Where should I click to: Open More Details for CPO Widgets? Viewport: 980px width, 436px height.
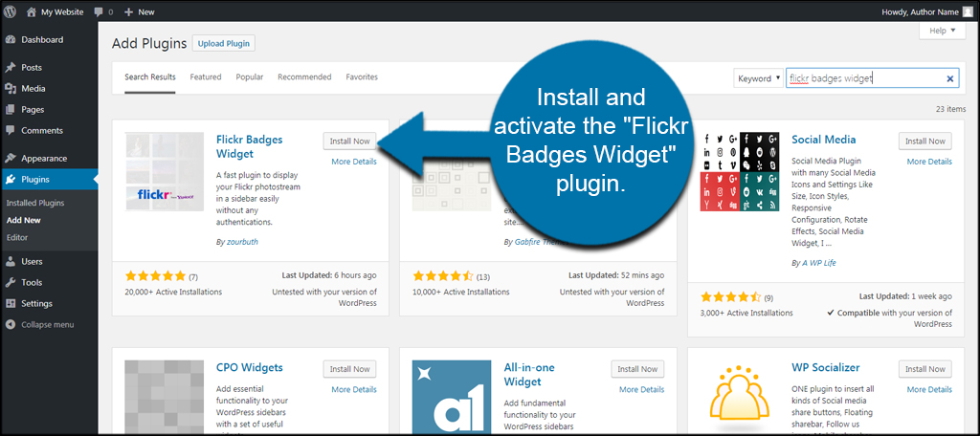(x=354, y=390)
